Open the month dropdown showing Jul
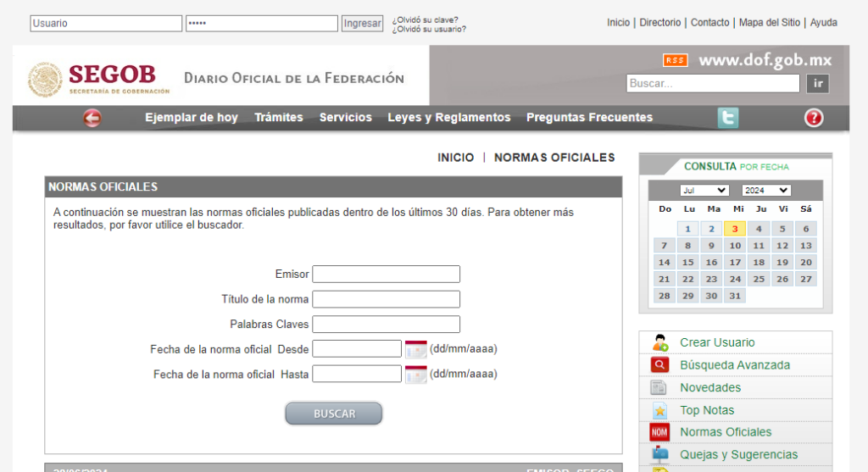The height and width of the screenshot is (472, 868). coord(704,191)
